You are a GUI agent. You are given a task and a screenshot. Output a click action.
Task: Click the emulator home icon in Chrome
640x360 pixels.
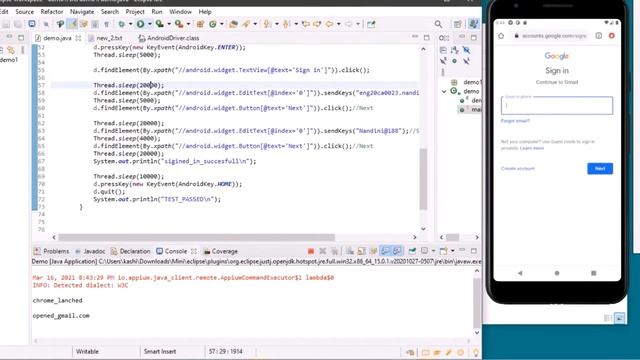click(x=501, y=36)
